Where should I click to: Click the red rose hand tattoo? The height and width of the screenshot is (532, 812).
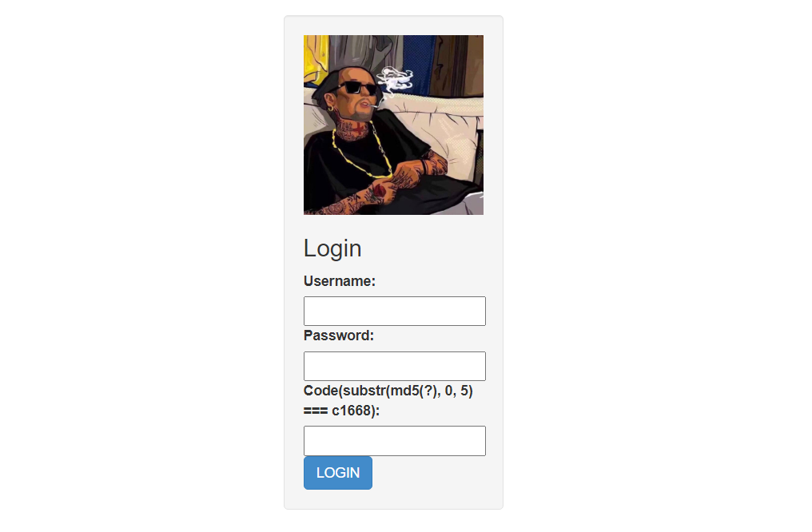coord(380,190)
